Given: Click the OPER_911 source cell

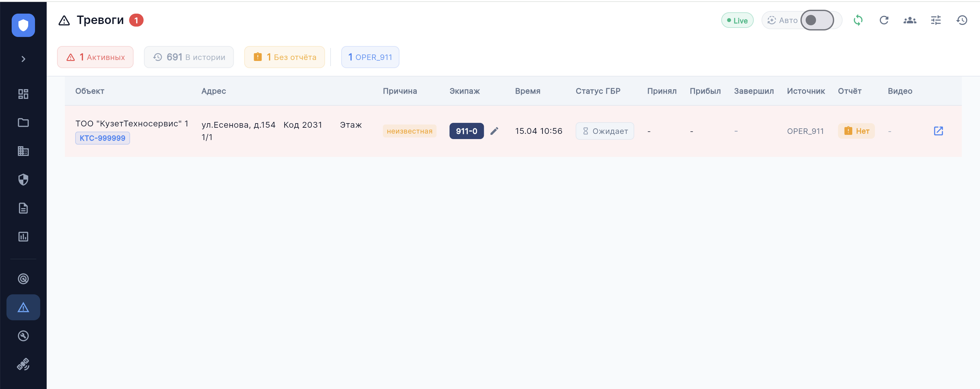Looking at the screenshot, I should pyautogui.click(x=805, y=131).
